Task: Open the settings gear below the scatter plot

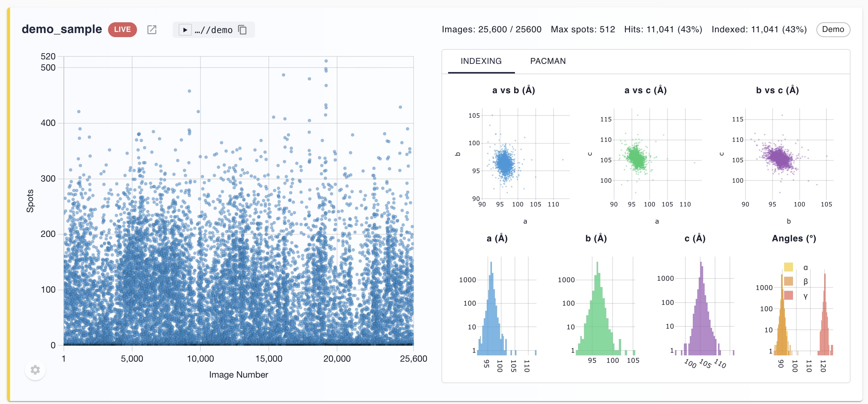Action: click(x=35, y=370)
